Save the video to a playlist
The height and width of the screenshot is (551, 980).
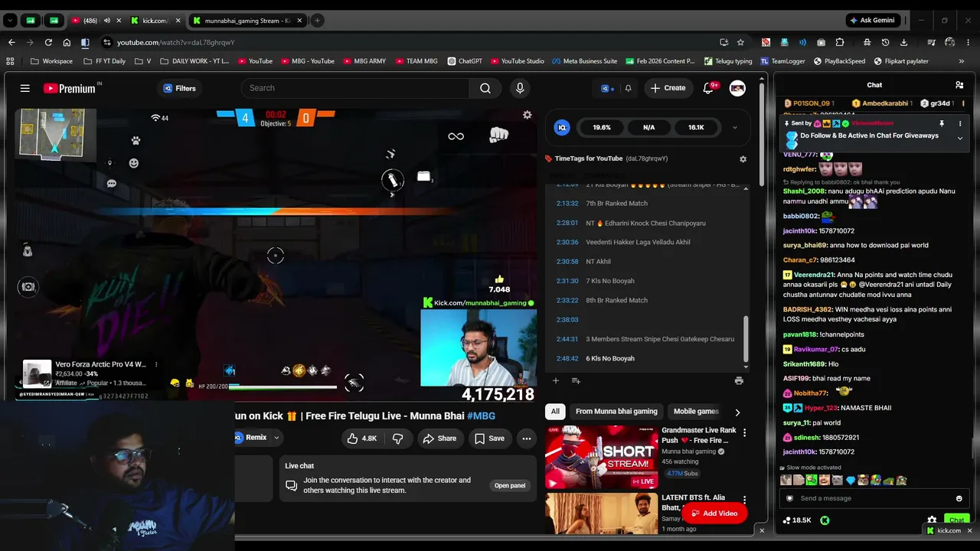[489, 439]
